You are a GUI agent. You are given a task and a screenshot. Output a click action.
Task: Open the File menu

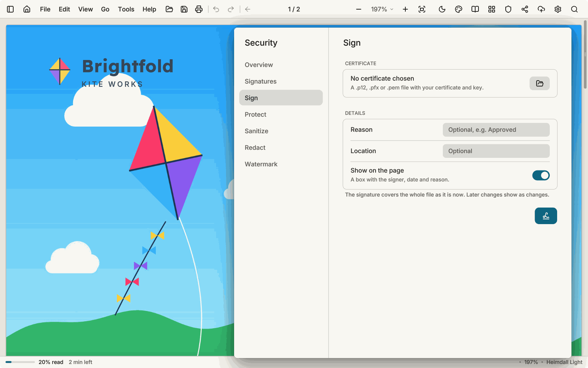pyautogui.click(x=45, y=9)
